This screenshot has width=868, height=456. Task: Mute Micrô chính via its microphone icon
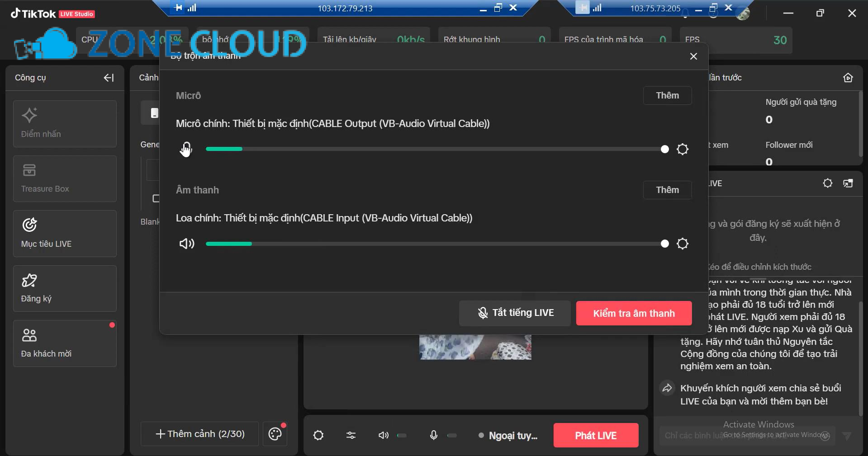click(x=185, y=149)
